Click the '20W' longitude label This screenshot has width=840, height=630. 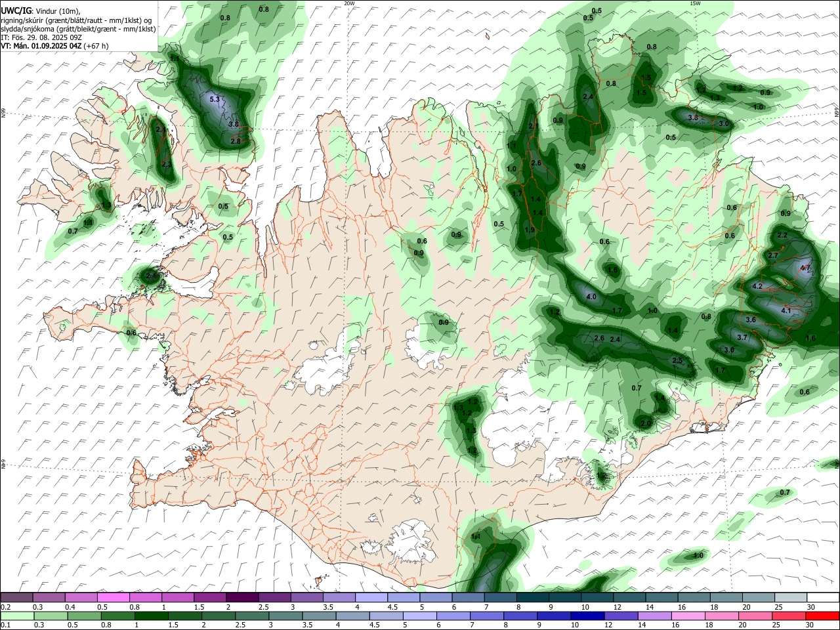point(349,3)
